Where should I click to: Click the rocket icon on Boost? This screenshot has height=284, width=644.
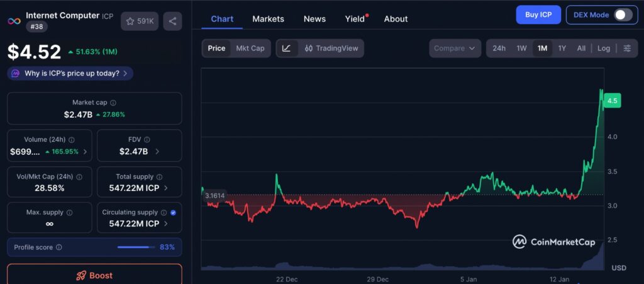tap(81, 276)
